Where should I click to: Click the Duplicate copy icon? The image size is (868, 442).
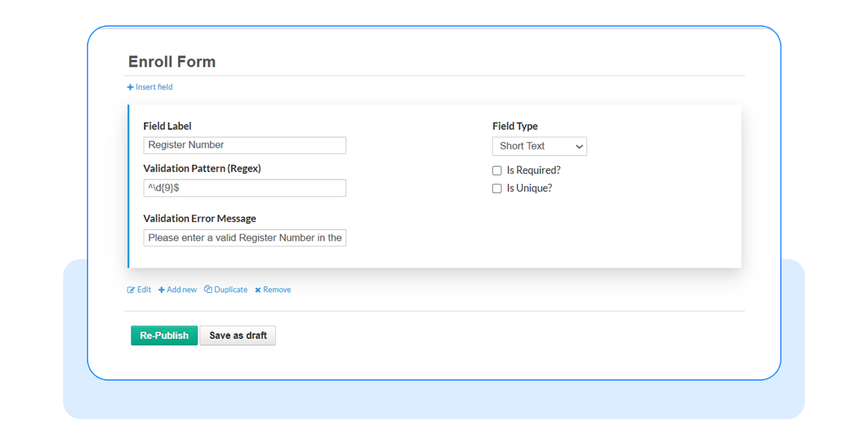(x=208, y=290)
